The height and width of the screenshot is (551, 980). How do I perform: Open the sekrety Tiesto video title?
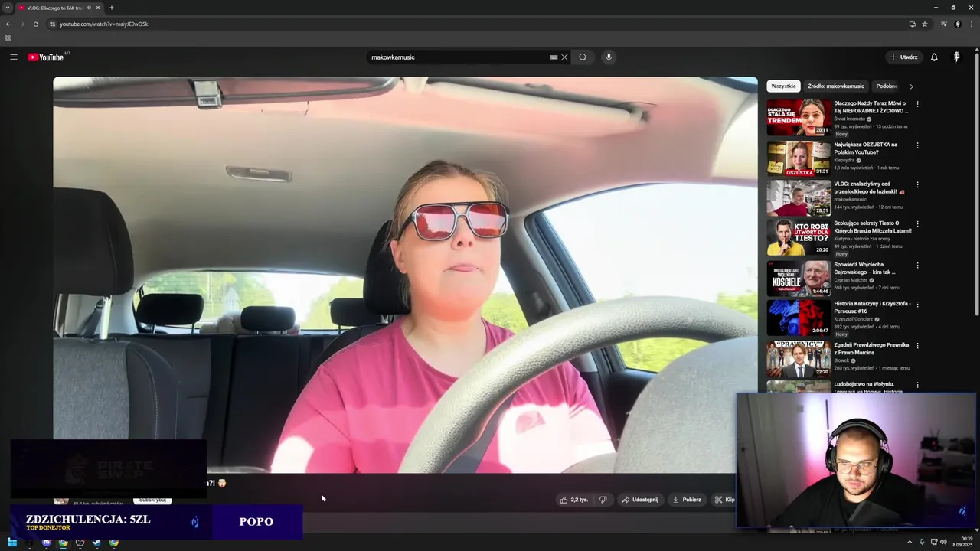point(872,227)
